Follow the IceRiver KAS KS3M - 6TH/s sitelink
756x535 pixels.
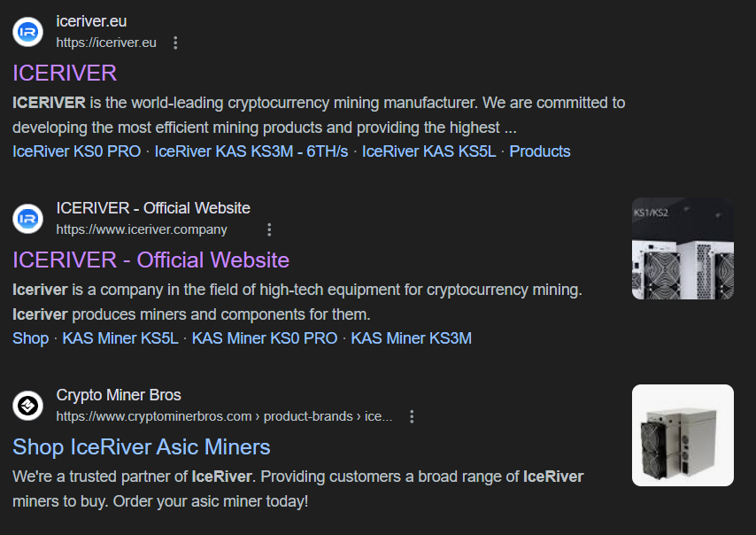click(x=251, y=151)
